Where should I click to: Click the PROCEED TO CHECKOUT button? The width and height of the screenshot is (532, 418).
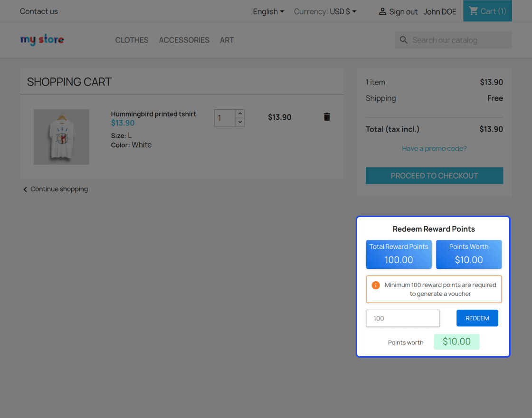(434, 176)
